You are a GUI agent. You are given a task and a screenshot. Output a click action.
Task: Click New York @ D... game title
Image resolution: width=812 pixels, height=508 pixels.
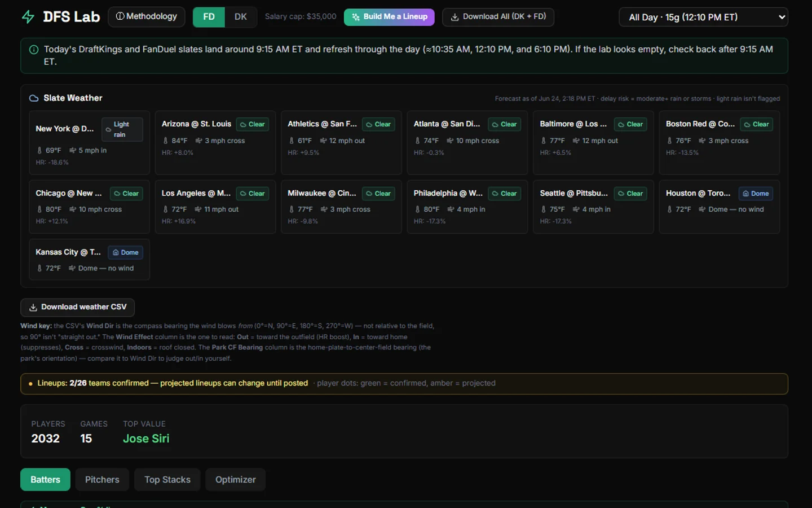pos(65,129)
